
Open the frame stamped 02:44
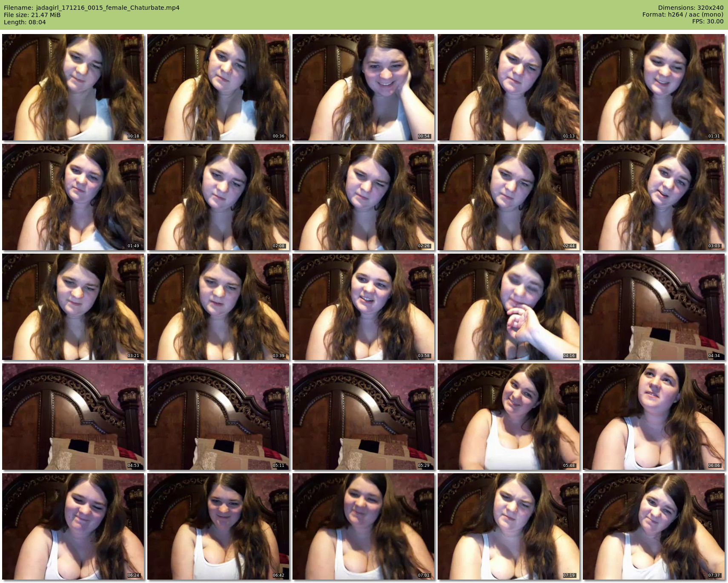[509, 197]
